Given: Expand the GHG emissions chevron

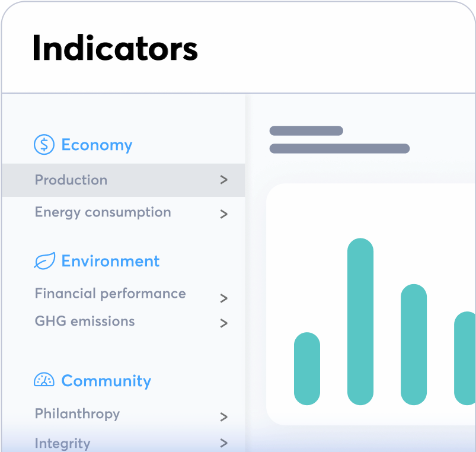Looking at the screenshot, I should point(223,323).
